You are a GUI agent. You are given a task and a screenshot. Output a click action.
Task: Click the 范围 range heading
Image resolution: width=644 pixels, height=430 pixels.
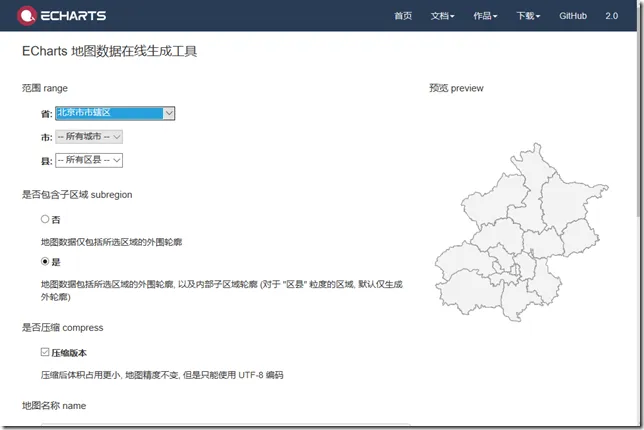45,88
